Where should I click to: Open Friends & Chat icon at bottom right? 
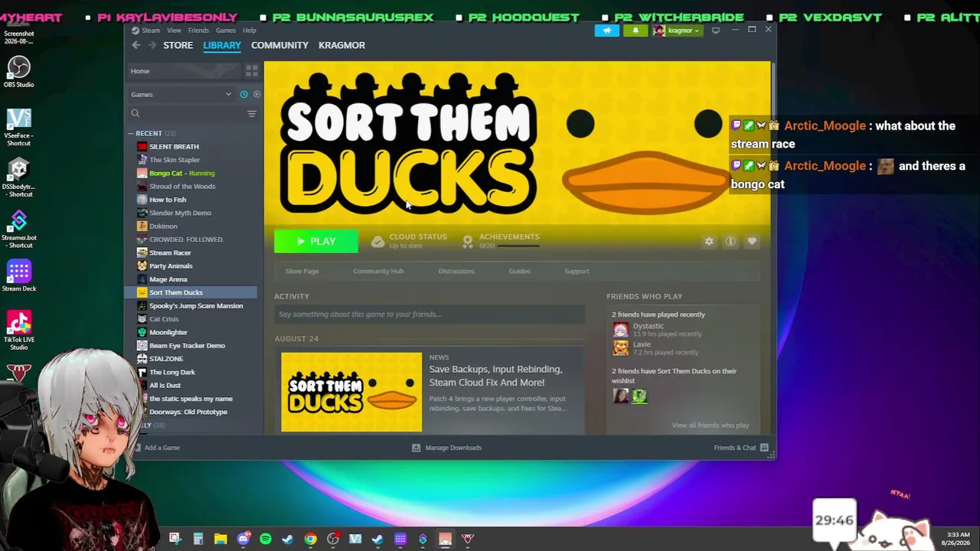click(764, 448)
